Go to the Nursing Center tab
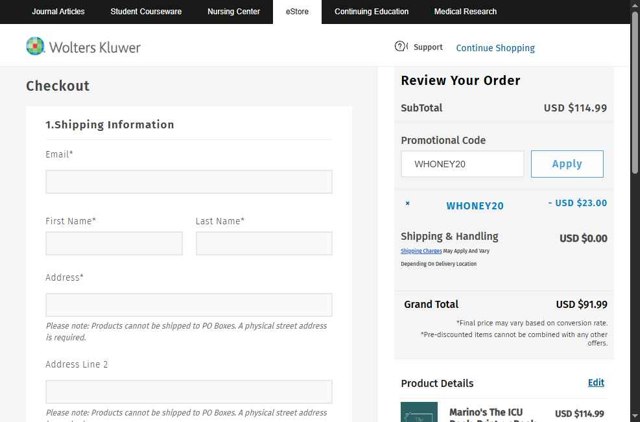640x422 pixels. point(233,11)
